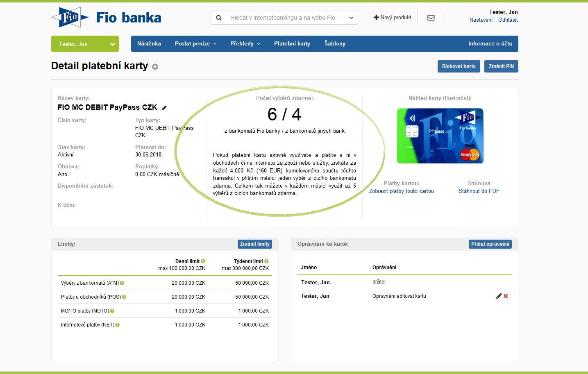Click Odhlásit to log out
Image resolution: width=588 pixels, height=374 pixels.
click(x=508, y=20)
